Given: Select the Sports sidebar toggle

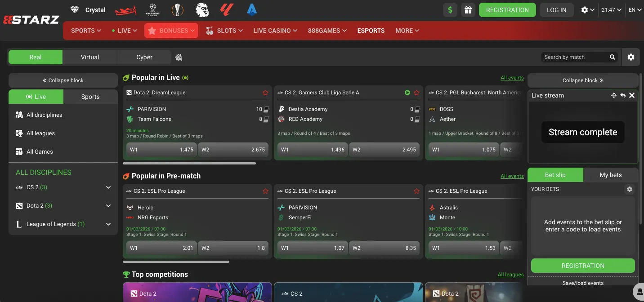Looking at the screenshot, I should (x=90, y=97).
